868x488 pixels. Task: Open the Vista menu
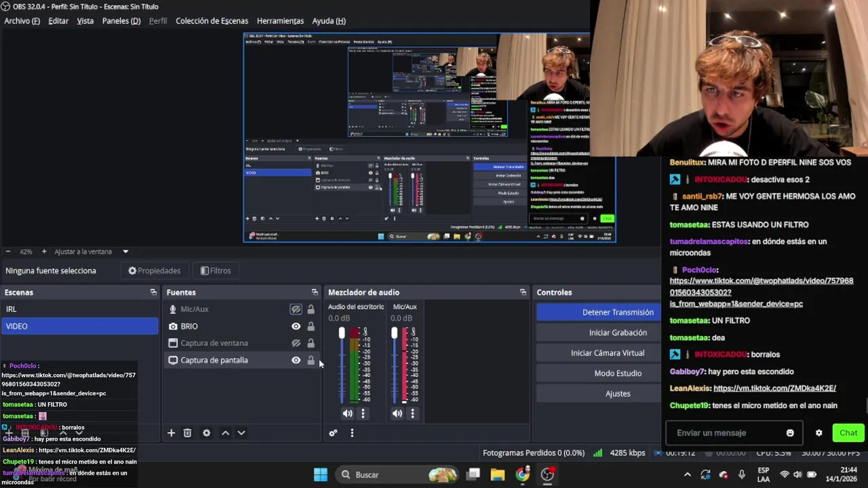point(85,21)
